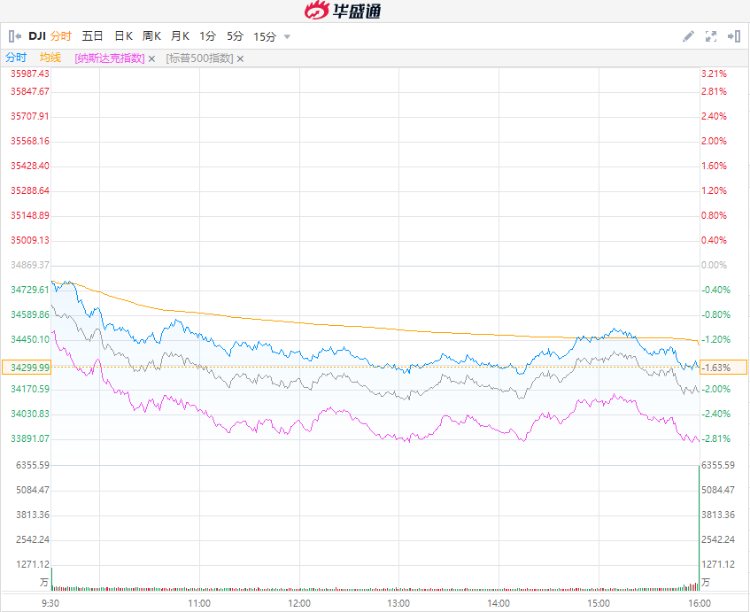Click the pencil drawing tool icon
Viewport: 750px width, 612px height.
point(688,36)
